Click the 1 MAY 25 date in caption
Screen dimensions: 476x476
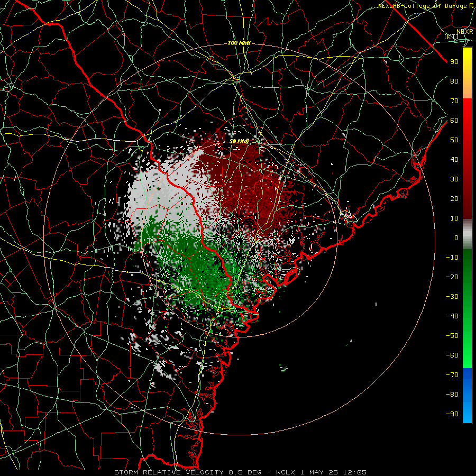click(x=319, y=472)
